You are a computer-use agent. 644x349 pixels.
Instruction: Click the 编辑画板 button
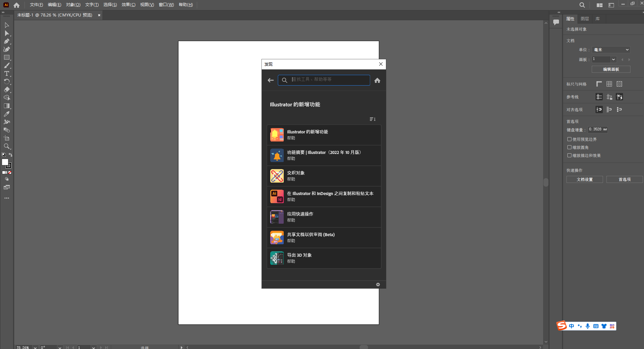(611, 69)
